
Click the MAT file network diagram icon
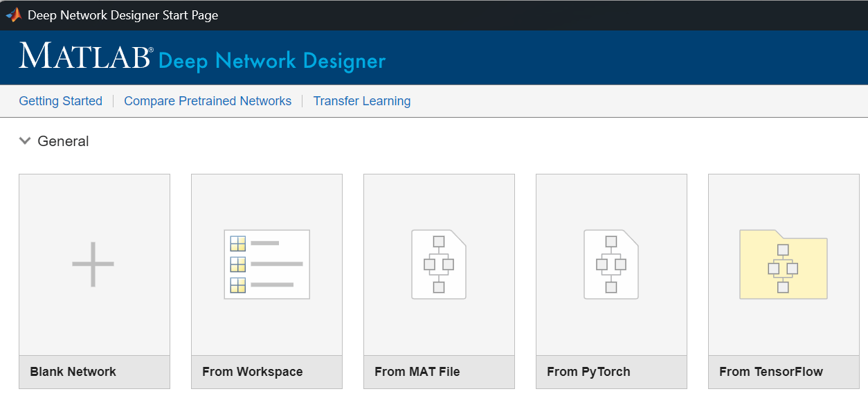[439, 264]
